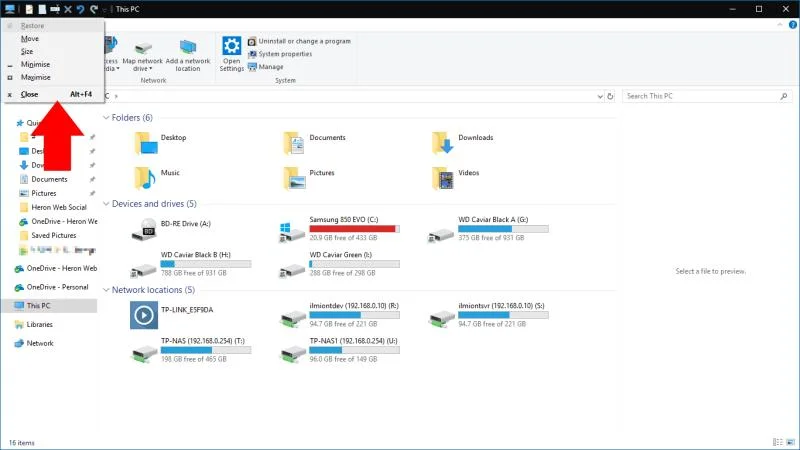Open Saved Pictures in sidebar

[54, 236]
